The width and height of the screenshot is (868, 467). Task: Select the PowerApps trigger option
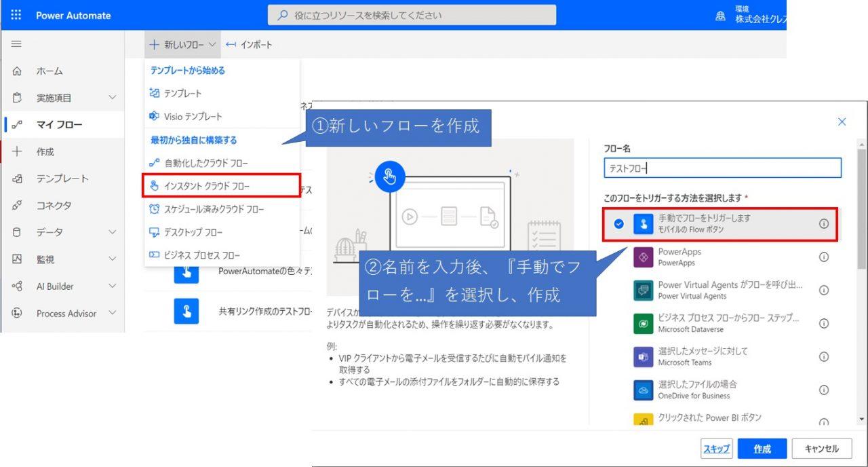tap(721, 257)
